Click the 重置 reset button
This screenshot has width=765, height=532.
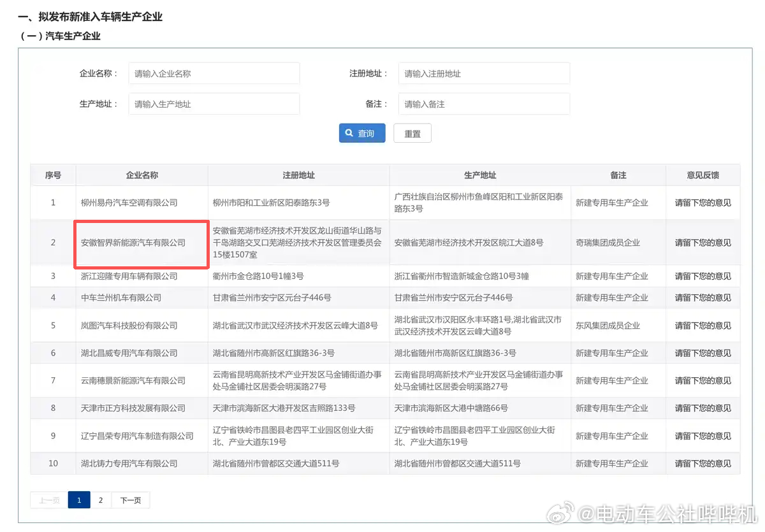(x=412, y=133)
